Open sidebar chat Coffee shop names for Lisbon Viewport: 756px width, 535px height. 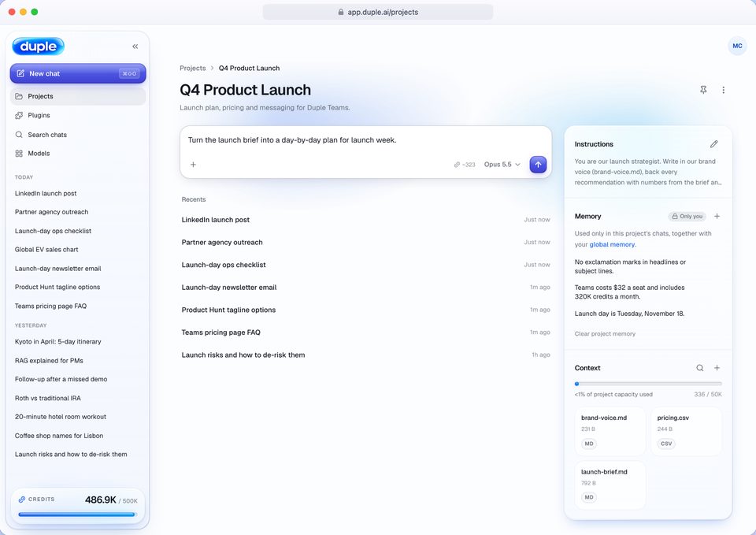click(x=78, y=436)
